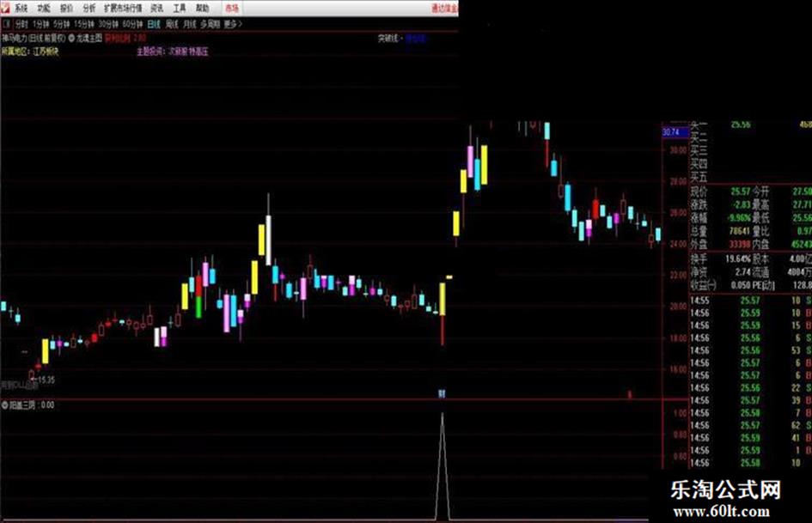Switch to the 15分钟 period tab
The height and width of the screenshot is (523, 812).
[x=84, y=24]
